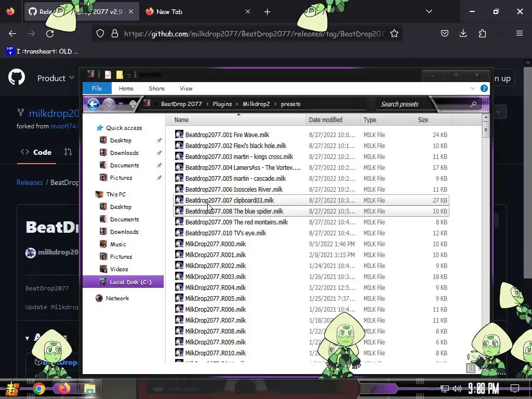Click the Start button on taskbar
This screenshot has width=532, height=399.
(12, 389)
